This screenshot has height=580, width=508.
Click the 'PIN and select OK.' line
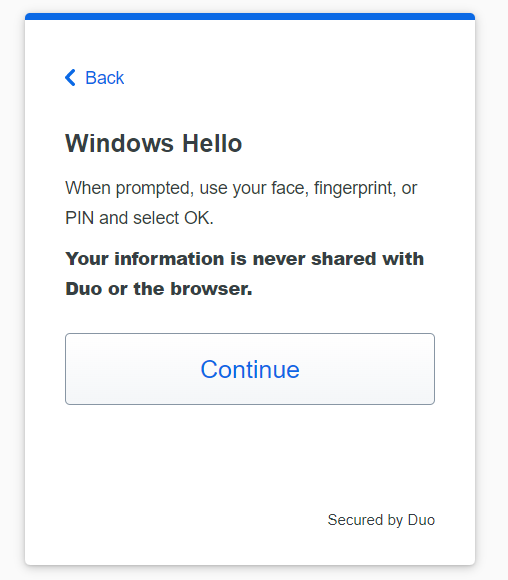[139, 218]
